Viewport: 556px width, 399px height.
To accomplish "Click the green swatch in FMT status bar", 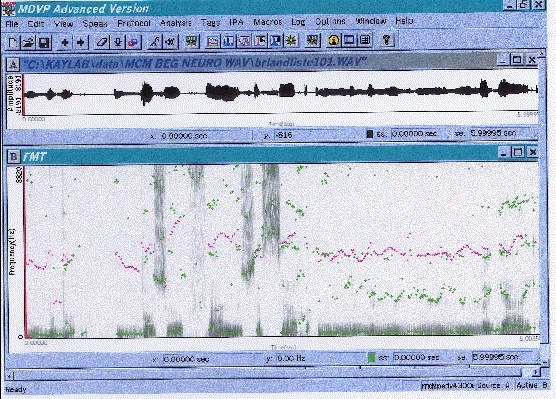I will point(371,358).
